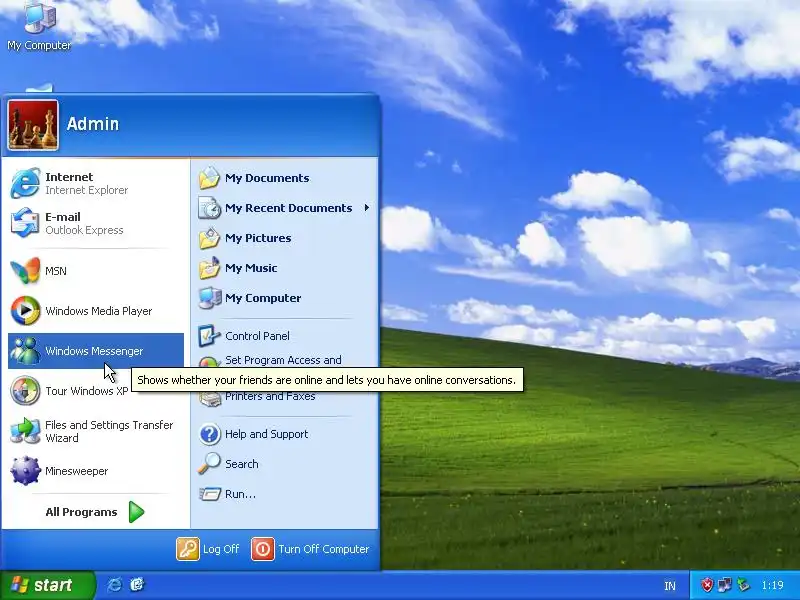Click the Search magnifying glass icon

pos(209,464)
